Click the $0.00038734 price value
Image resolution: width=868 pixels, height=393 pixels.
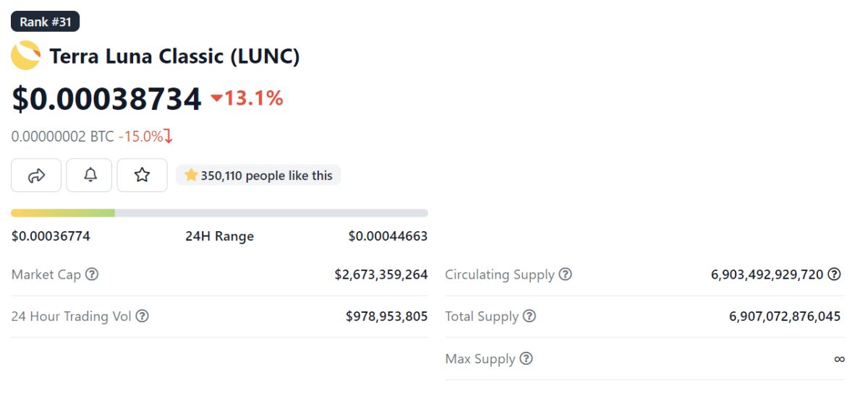106,99
